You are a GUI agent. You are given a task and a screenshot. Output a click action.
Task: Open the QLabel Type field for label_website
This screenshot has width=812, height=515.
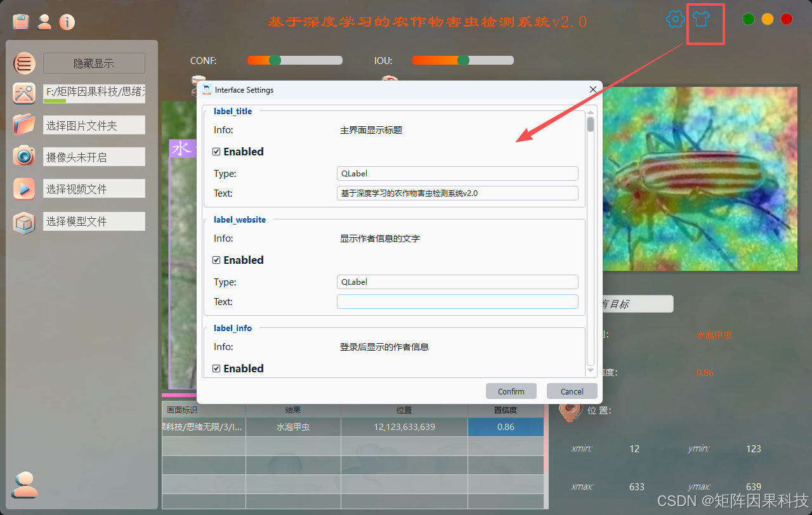click(457, 282)
